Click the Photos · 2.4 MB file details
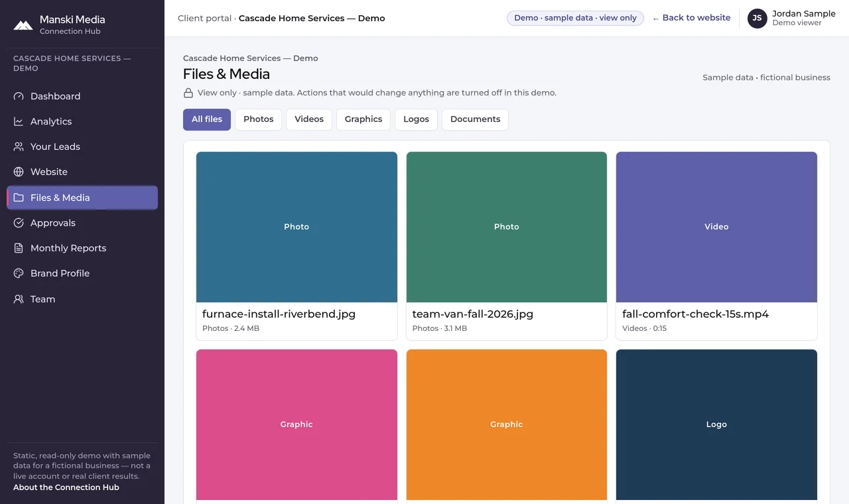 [231, 328]
